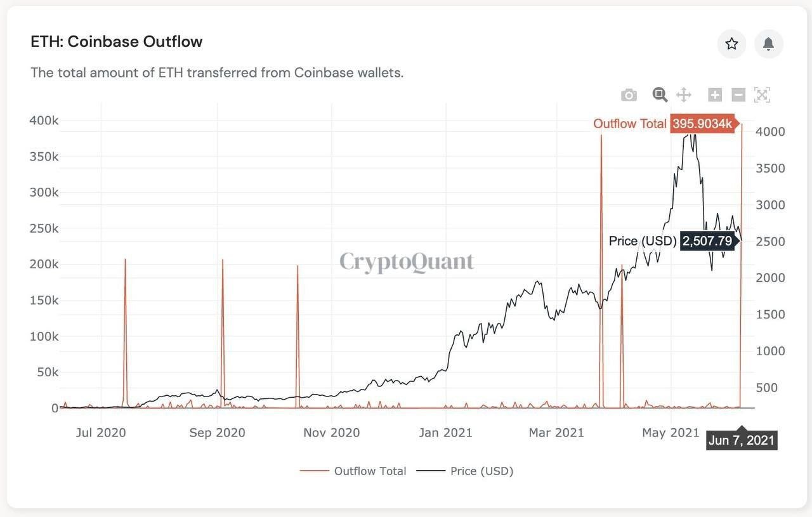Click the star favorite icon
The width and height of the screenshot is (812, 517).
(731, 44)
